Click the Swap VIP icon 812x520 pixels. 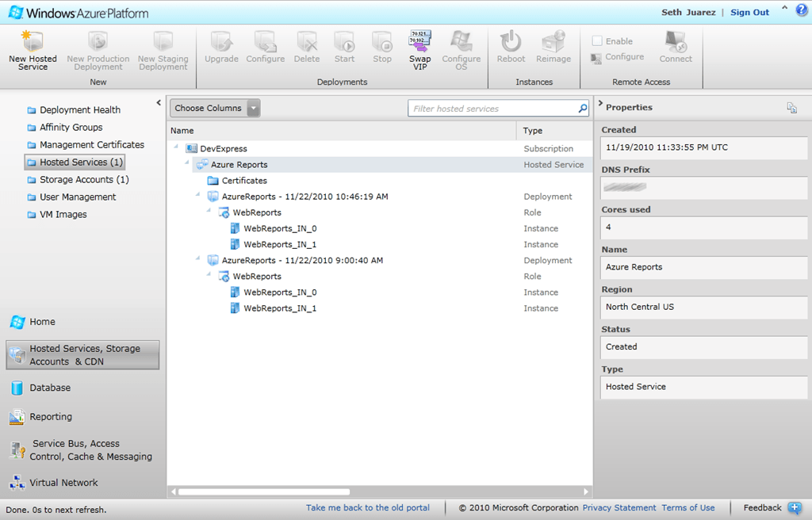pos(420,41)
